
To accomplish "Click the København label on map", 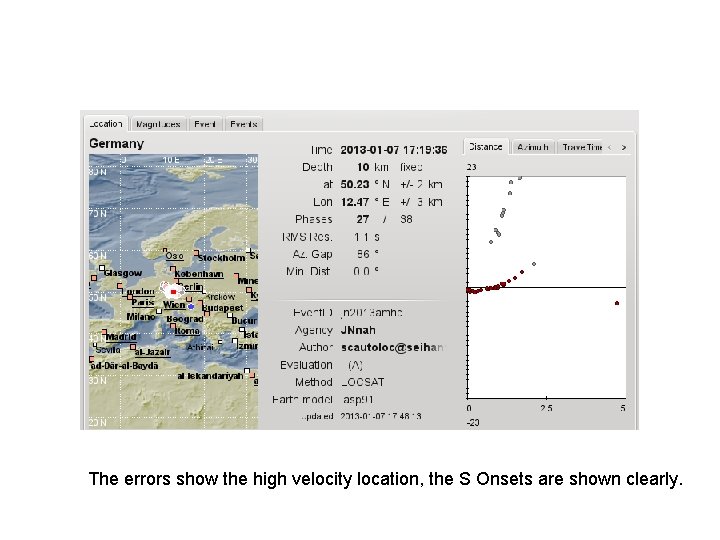I will [x=199, y=274].
